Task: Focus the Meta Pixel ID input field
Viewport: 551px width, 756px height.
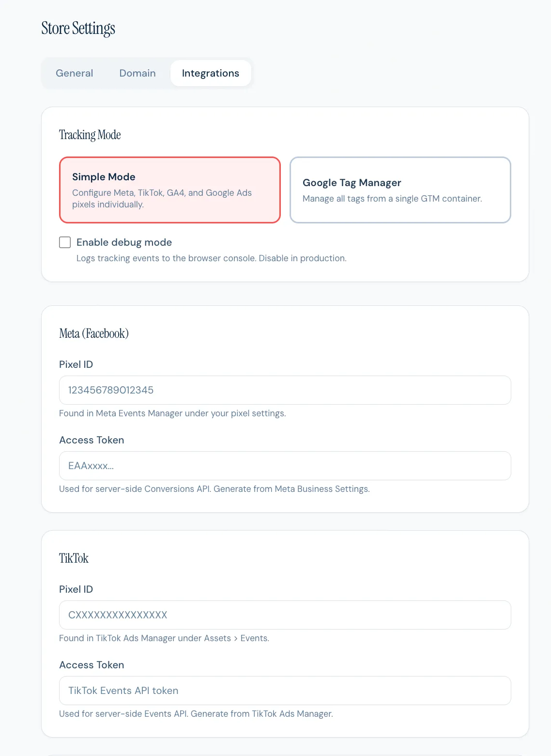Action: coord(285,390)
